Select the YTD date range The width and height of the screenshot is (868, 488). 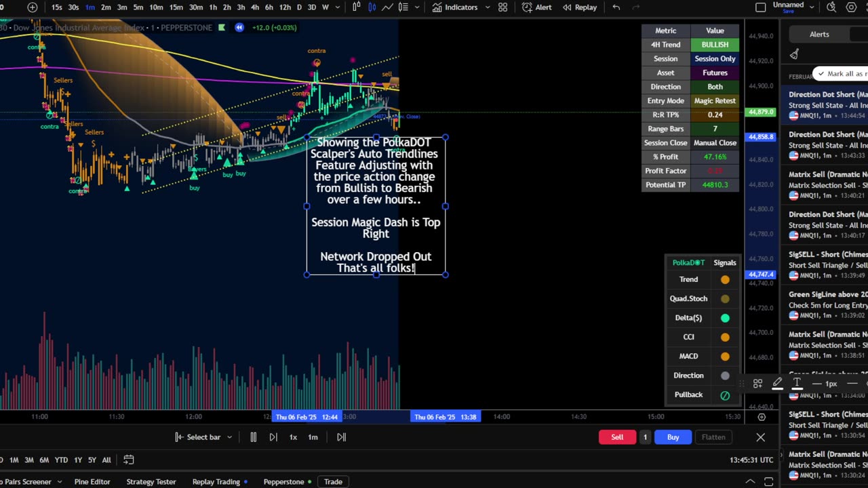point(61,460)
